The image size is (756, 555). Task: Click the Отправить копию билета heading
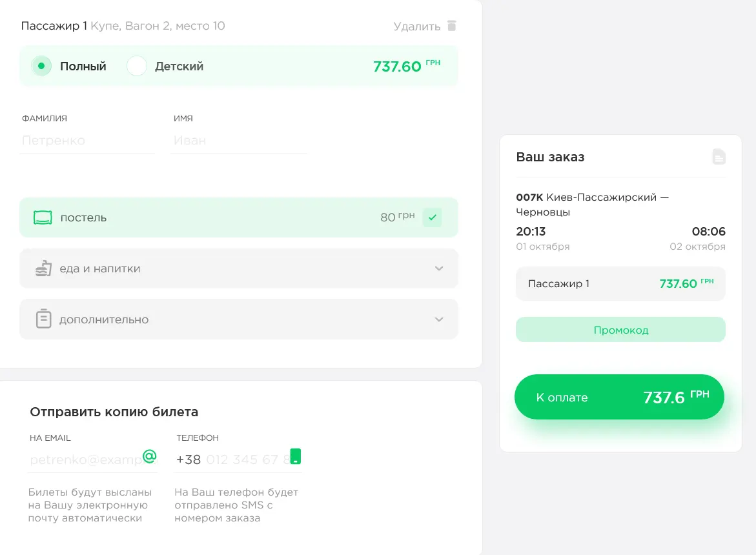[114, 412]
